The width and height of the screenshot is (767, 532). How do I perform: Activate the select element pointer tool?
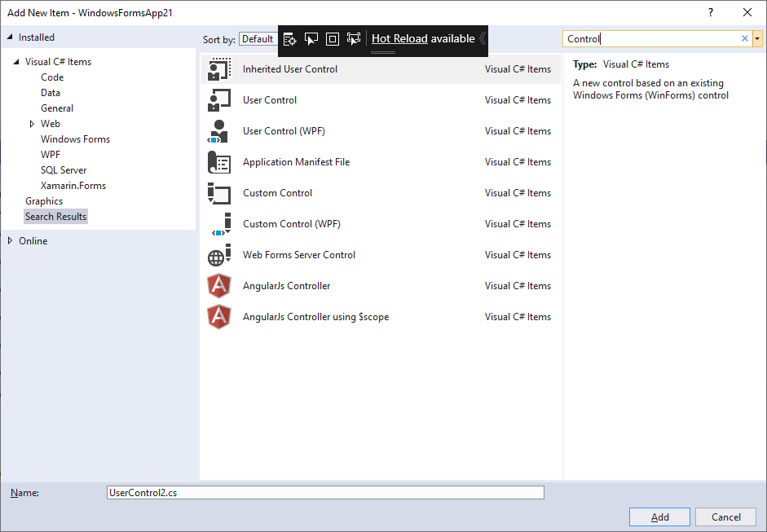[311, 39]
